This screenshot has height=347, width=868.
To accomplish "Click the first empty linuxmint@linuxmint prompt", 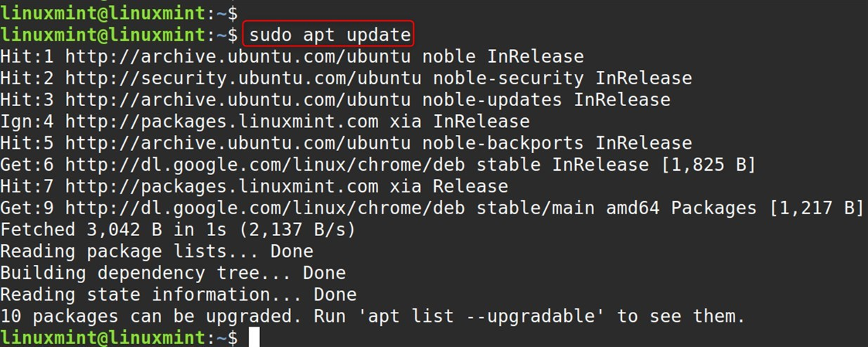I will 119,12.
